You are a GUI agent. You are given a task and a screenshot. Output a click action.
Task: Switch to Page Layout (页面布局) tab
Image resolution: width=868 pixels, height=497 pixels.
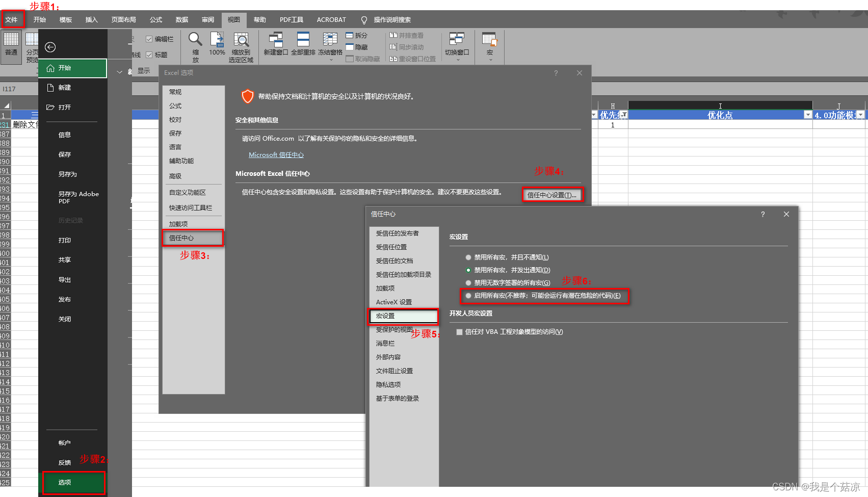[124, 20]
